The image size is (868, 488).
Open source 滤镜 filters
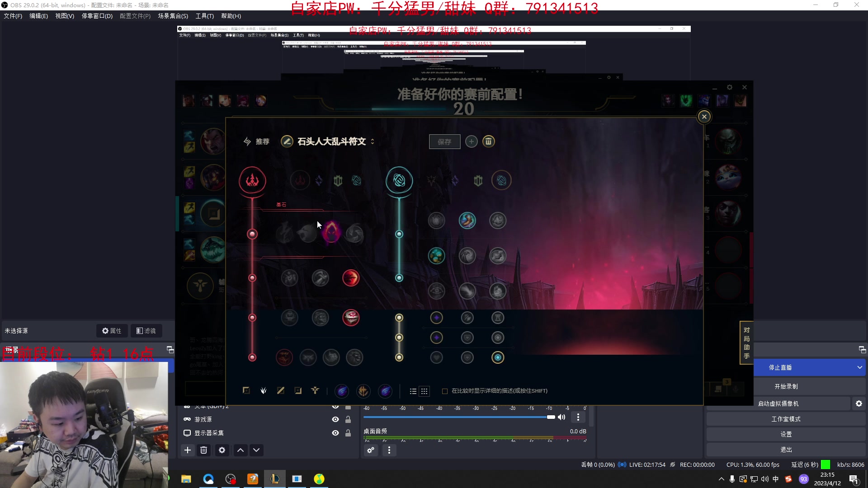click(x=146, y=331)
